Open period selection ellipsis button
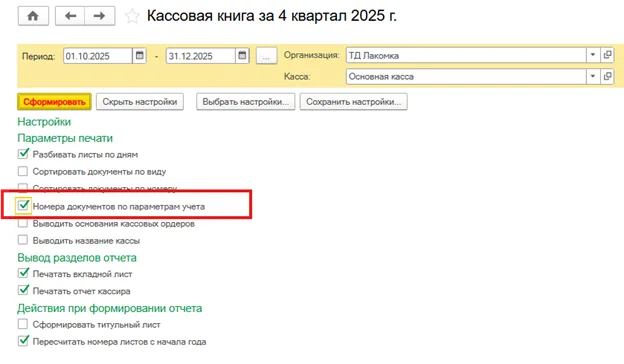The image size is (624, 364). (x=266, y=56)
